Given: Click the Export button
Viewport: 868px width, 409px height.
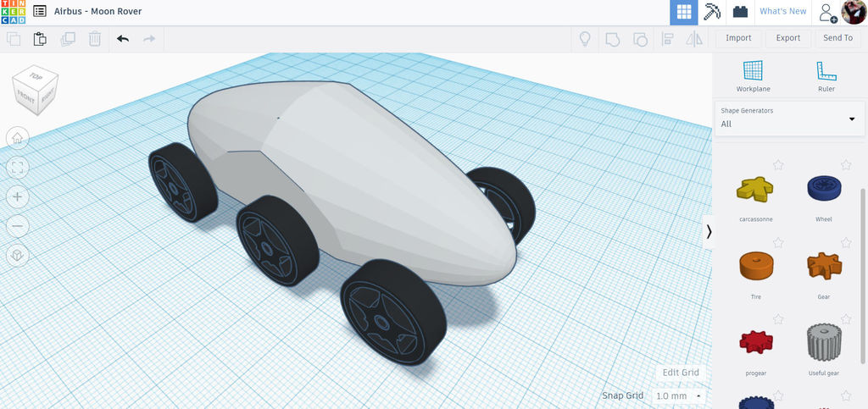Looking at the screenshot, I should click(788, 38).
